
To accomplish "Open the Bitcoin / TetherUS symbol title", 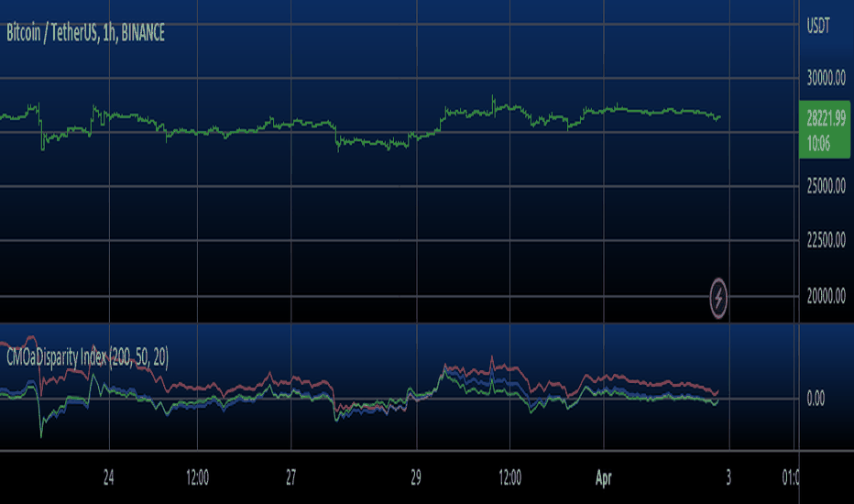I will pos(85,34).
